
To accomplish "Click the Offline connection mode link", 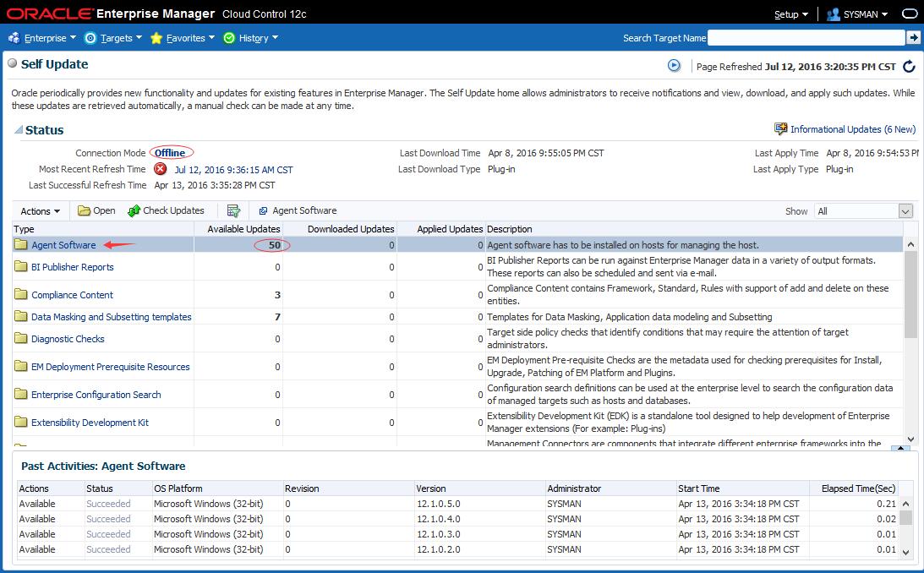I will 170,152.
